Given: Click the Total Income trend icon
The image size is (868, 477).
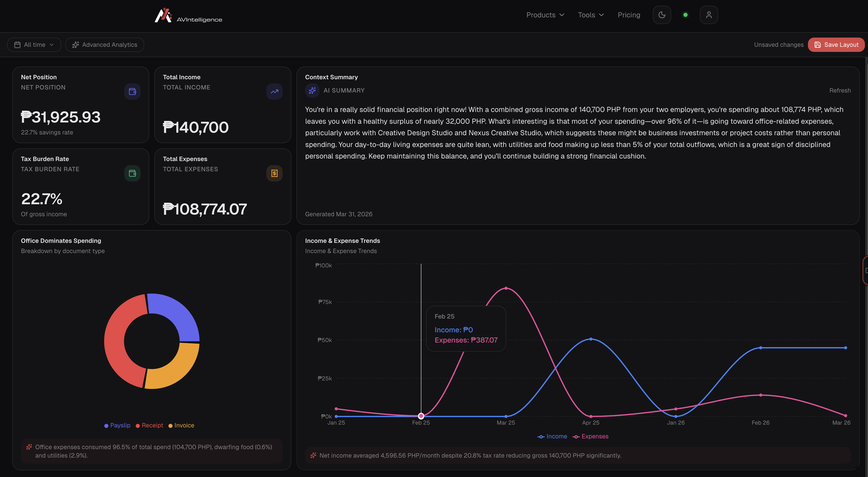Looking at the screenshot, I should pyautogui.click(x=275, y=91).
